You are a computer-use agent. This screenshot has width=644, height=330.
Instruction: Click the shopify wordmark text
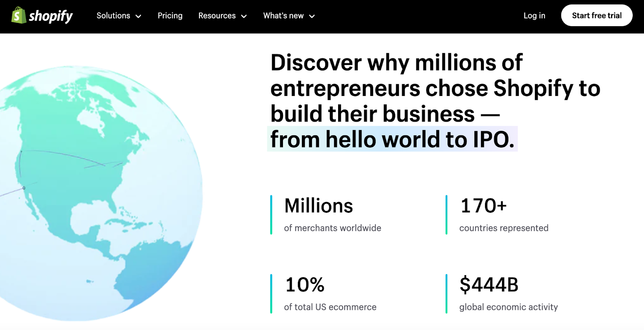click(51, 16)
